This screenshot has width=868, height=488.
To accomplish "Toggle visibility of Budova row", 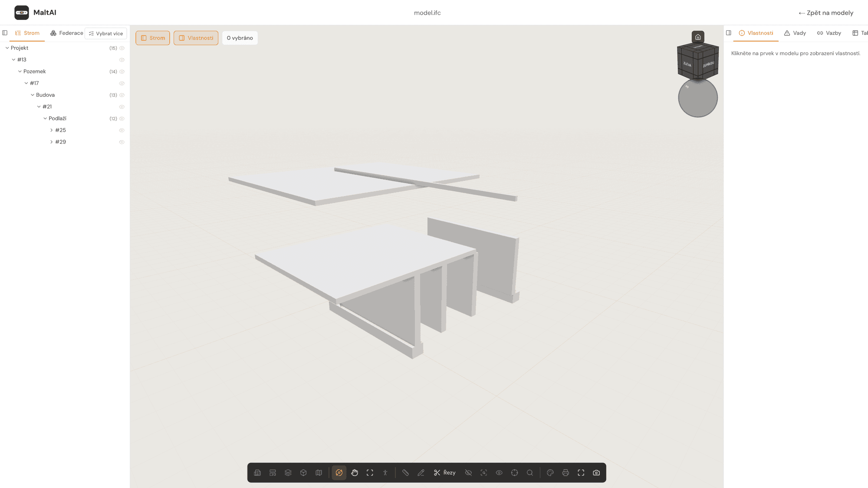I will pyautogui.click(x=122, y=95).
